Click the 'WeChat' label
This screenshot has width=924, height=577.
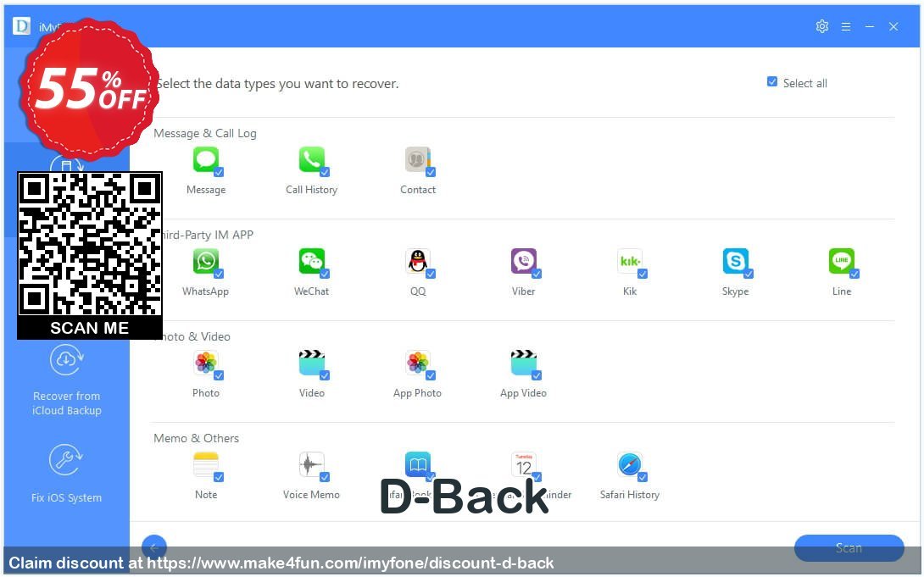point(312,291)
